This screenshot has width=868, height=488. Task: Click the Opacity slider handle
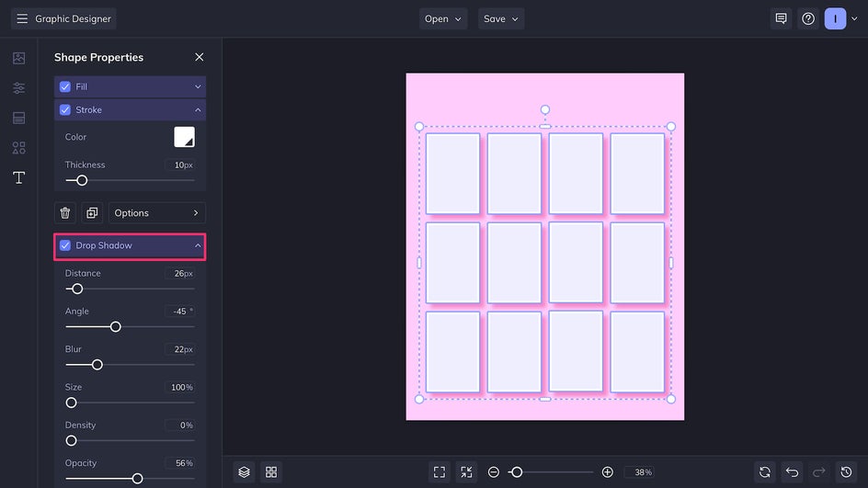pyautogui.click(x=137, y=479)
